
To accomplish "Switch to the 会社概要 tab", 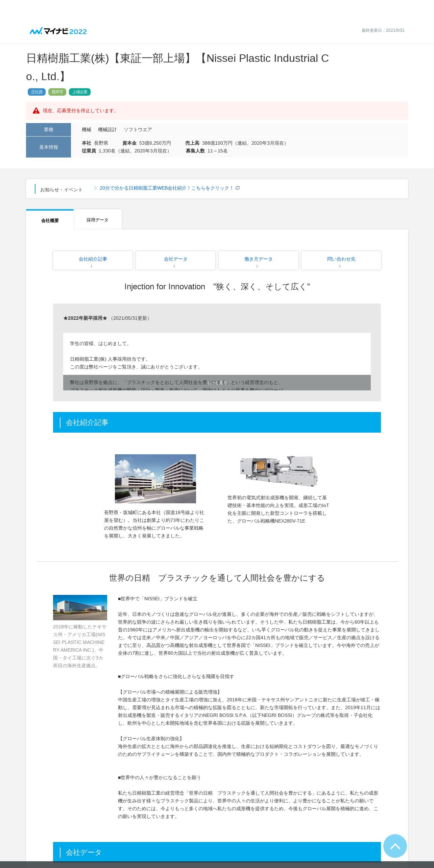I will click(50, 220).
